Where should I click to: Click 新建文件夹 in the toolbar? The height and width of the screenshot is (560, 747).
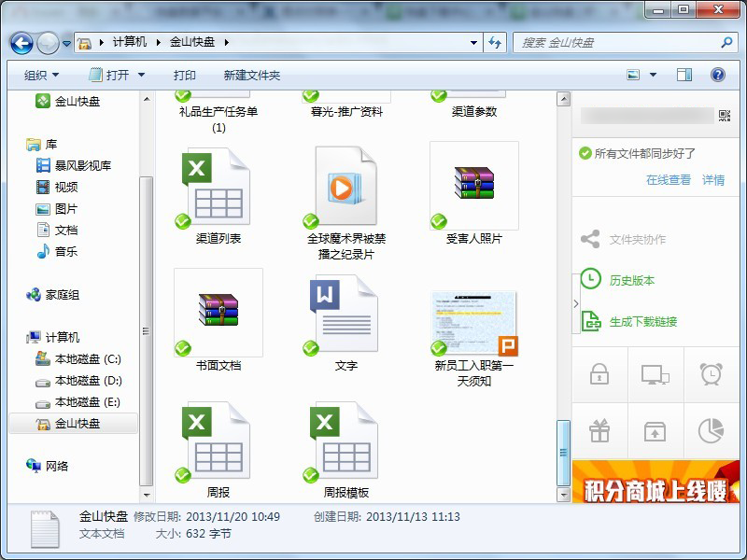pyautogui.click(x=251, y=76)
